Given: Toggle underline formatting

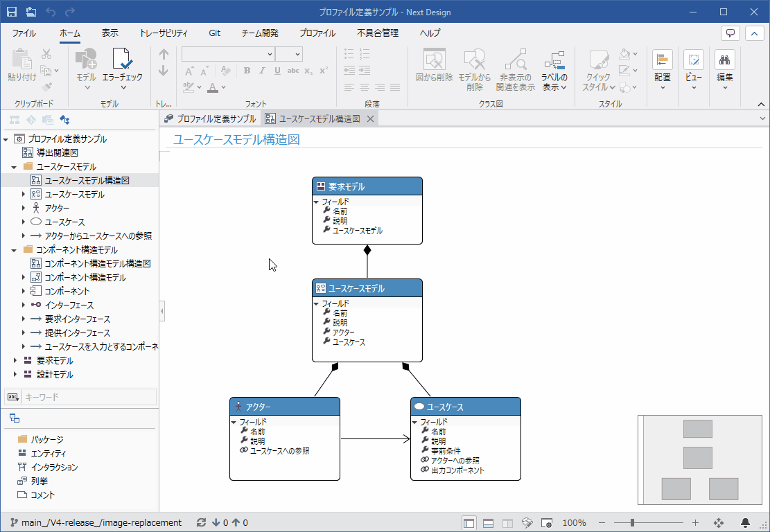Looking at the screenshot, I should pyautogui.click(x=277, y=71).
